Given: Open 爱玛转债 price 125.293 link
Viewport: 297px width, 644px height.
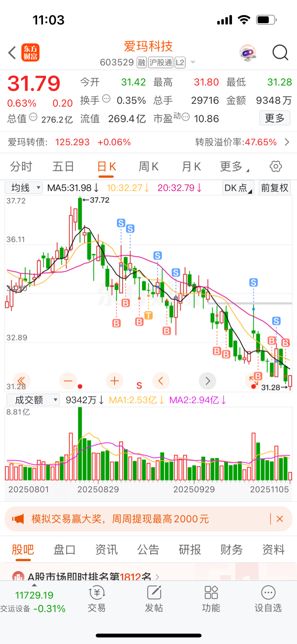Looking at the screenshot, I should (72, 142).
